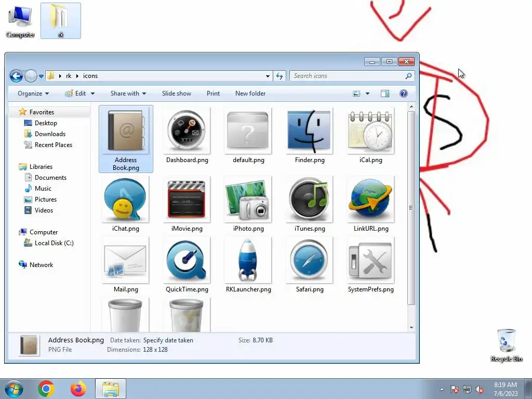Screen dimensions: 532x399
Task: Click Specify date taken field
Action: [168, 340]
